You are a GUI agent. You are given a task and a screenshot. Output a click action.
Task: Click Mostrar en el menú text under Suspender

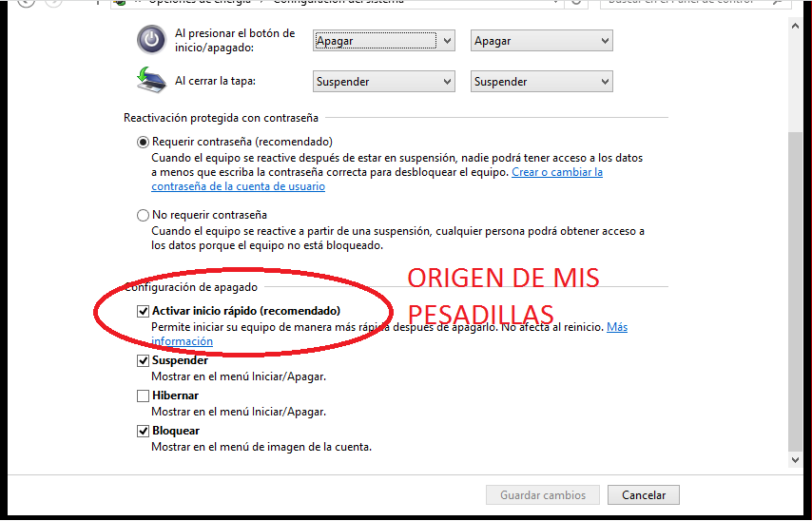(x=239, y=376)
